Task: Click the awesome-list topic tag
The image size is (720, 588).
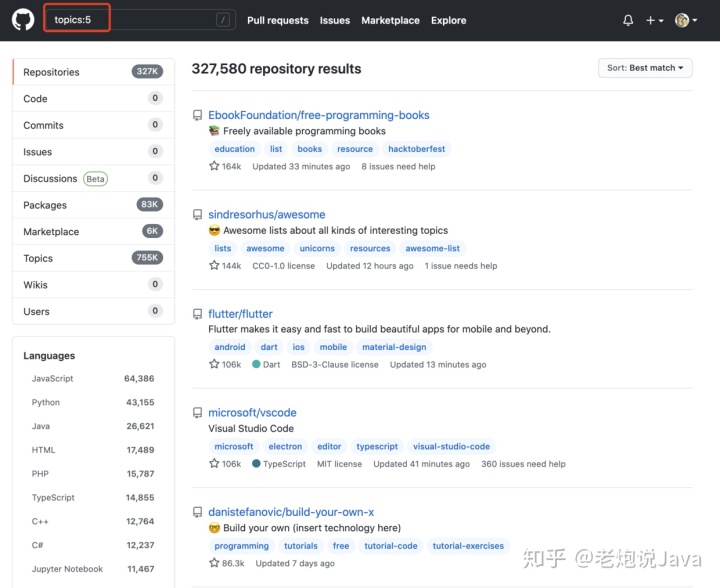Action: (x=432, y=248)
